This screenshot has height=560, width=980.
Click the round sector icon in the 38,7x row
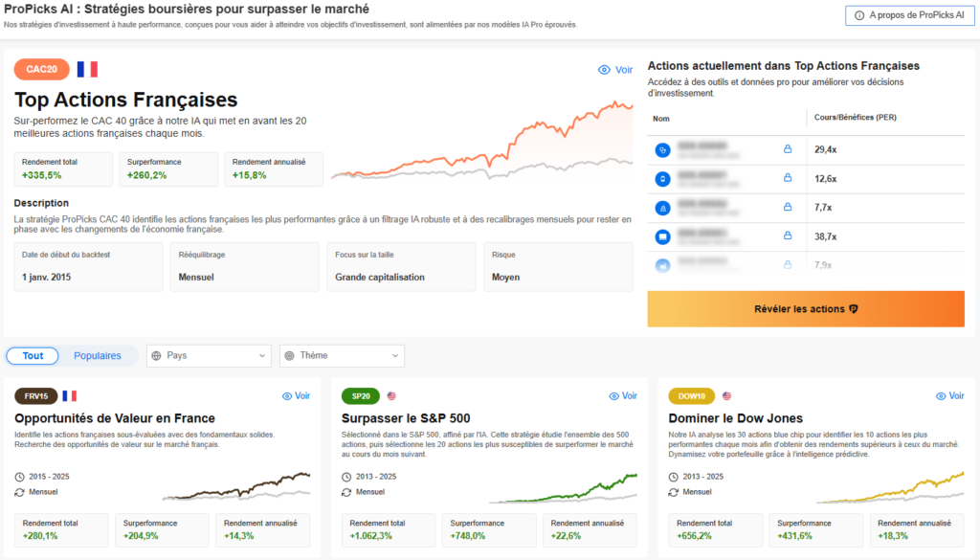[x=662, y=236]
